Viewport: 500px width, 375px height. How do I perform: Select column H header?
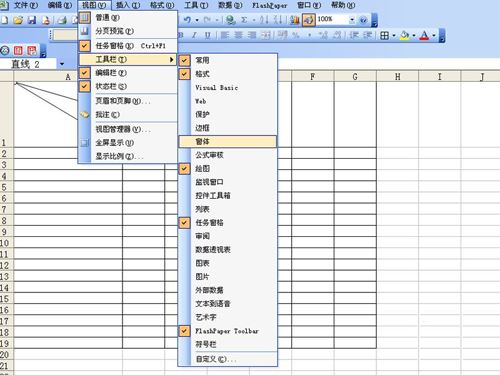397,77
